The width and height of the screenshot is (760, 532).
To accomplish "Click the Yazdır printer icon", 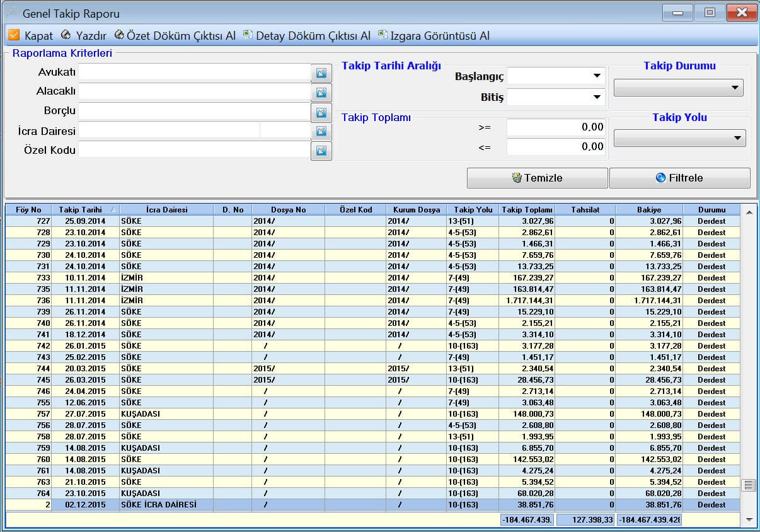I will tap(66, 35).
